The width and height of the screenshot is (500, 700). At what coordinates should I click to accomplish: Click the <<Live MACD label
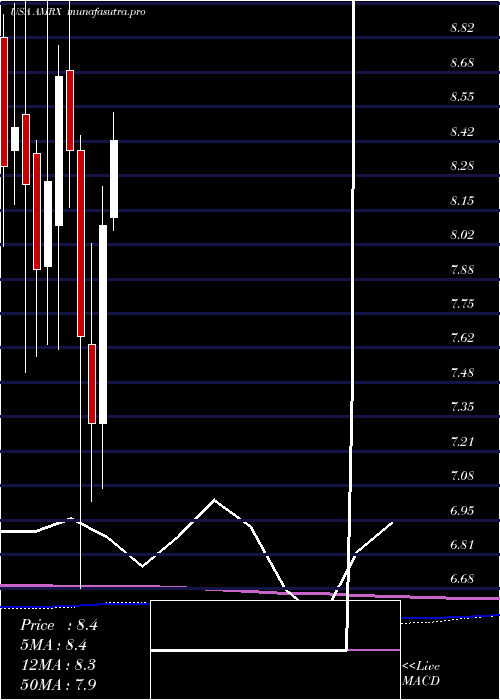[x=421, y=673]
